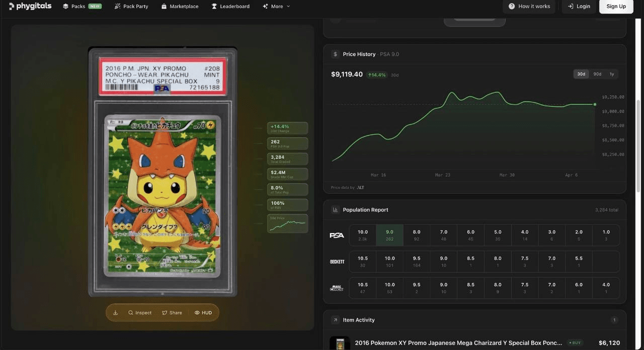644x350 pixels.
Task: Click the activity item card thumbnail
Action: pyautogui.click(x=340, y=343)
